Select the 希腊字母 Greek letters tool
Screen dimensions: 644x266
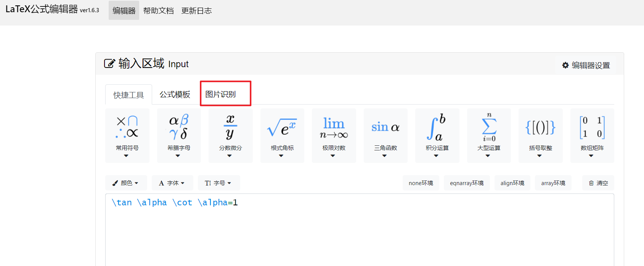click(178, 135)
